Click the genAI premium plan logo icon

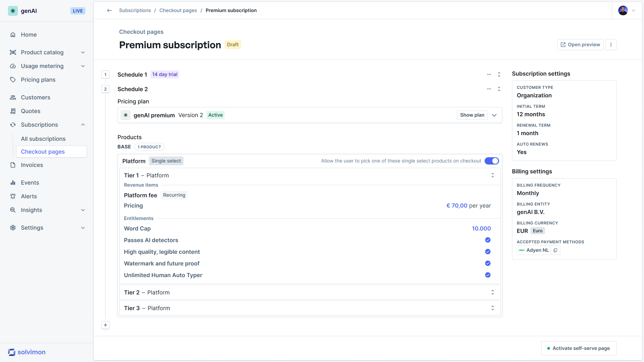(x=126, y=115)
